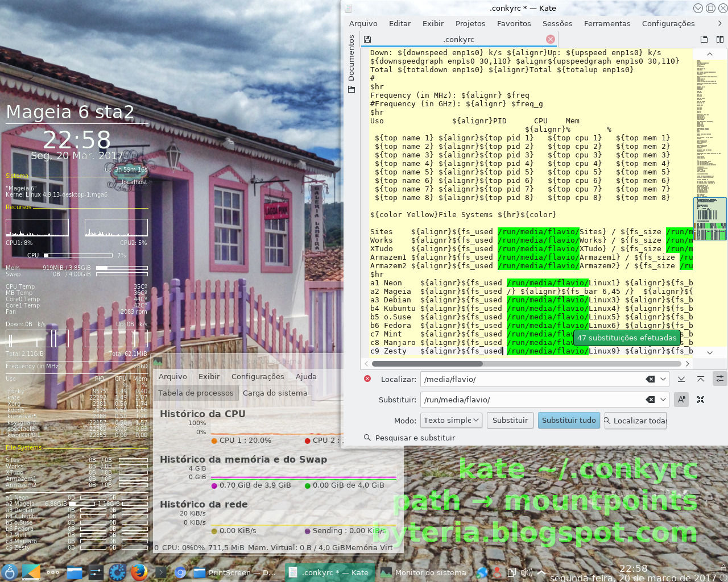The image size is (728, 582).
Task: Open the Mageia Control Center gear icon
Action: pyautogui.click(x=117, y=572)
